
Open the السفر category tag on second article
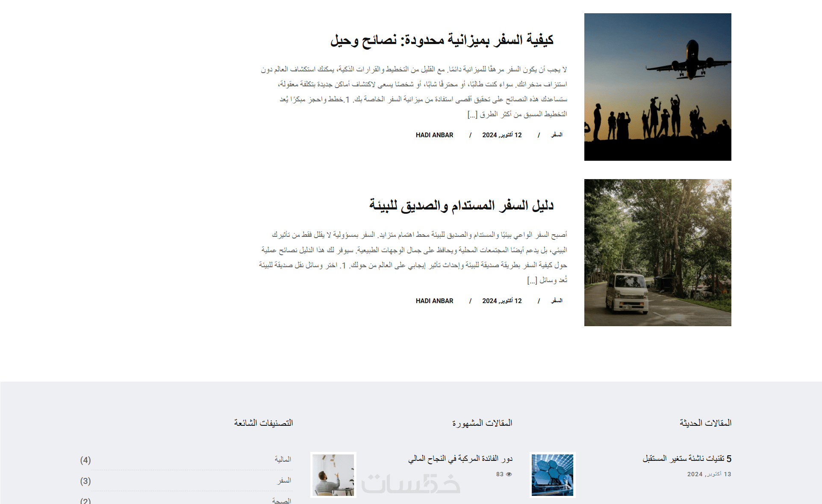tap(557, 301)
